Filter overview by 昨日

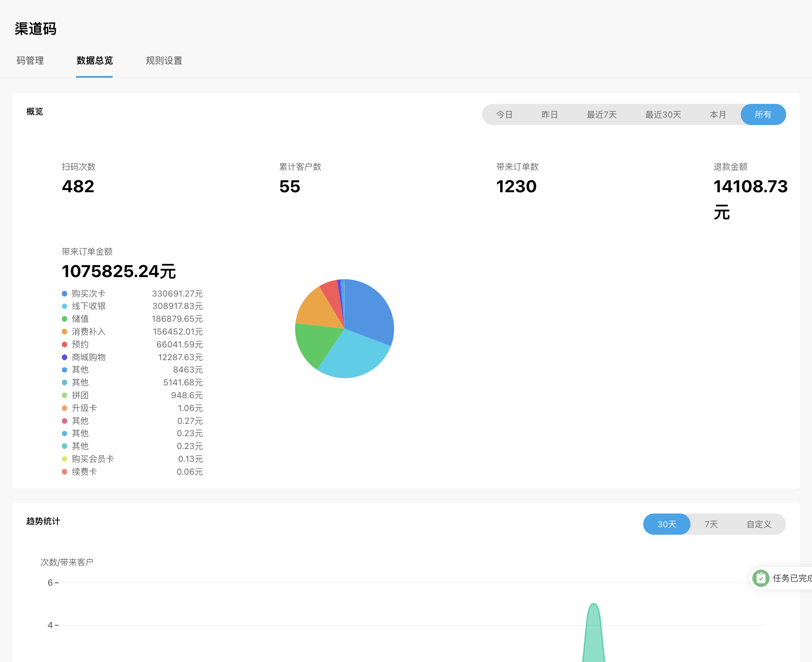[x=550, y=114]
